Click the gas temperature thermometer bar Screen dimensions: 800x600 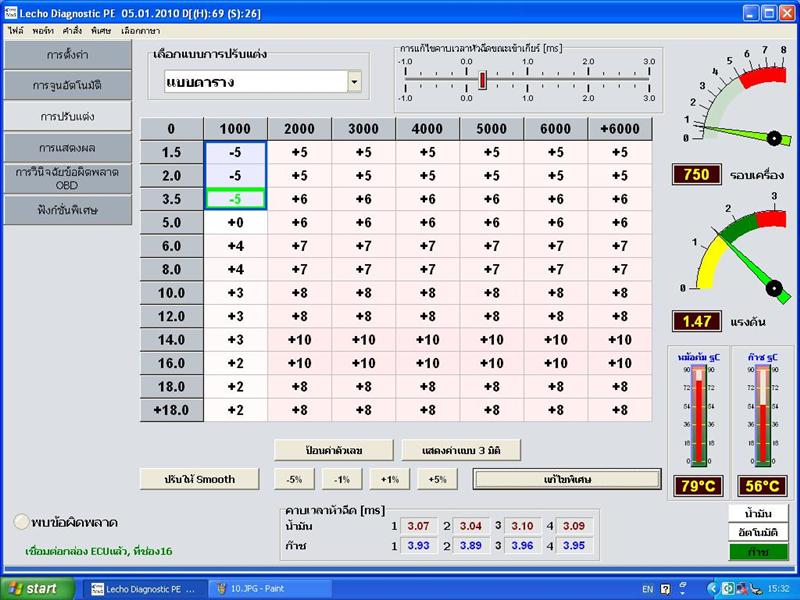(763, 416)
